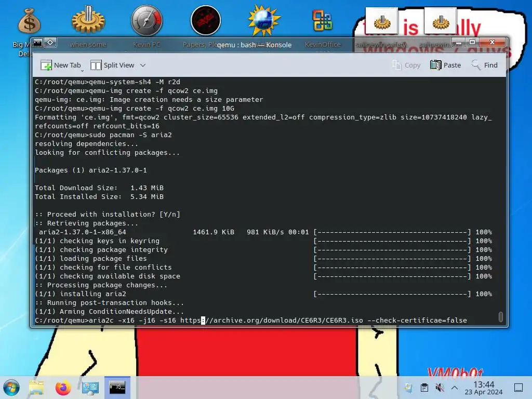Open the Start menu orb on the taskbar
This screenshot has width=532, height=399.
coord(11,388)
